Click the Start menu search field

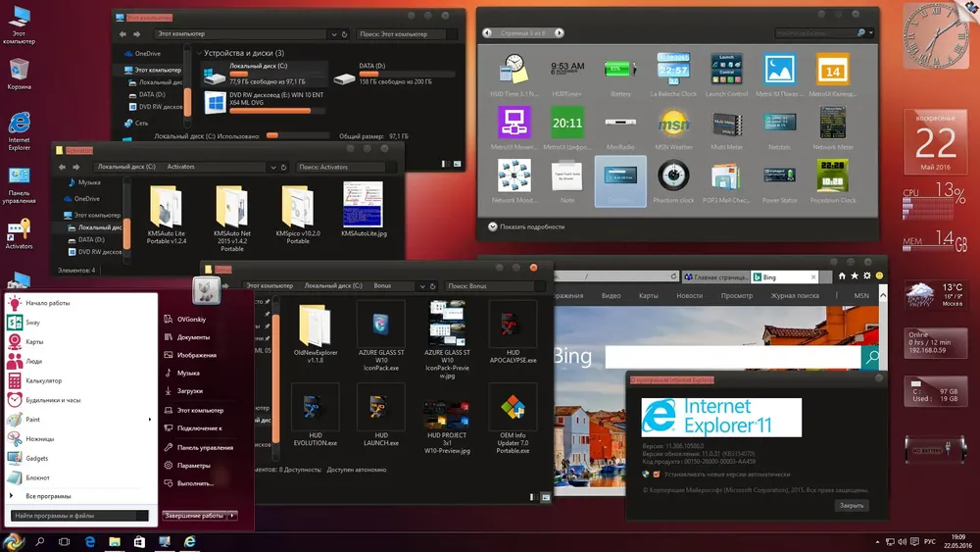pos(79,516)
